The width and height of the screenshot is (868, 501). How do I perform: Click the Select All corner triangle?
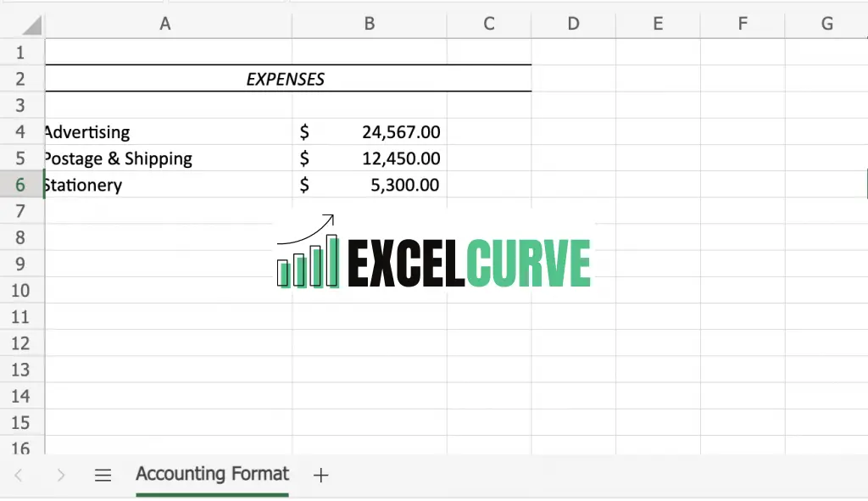tap(32, 25)
